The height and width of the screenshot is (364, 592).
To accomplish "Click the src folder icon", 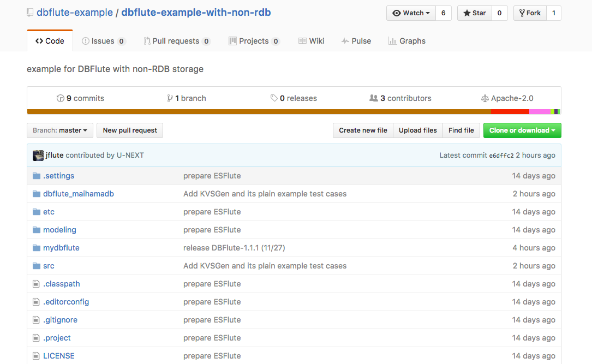I will [36, 266].
